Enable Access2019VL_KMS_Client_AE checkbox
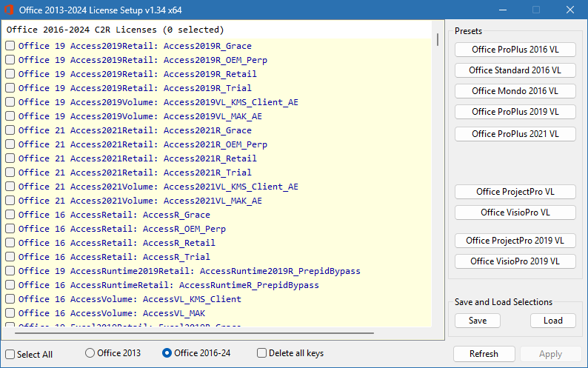588x368 pixels. (10, 102)
